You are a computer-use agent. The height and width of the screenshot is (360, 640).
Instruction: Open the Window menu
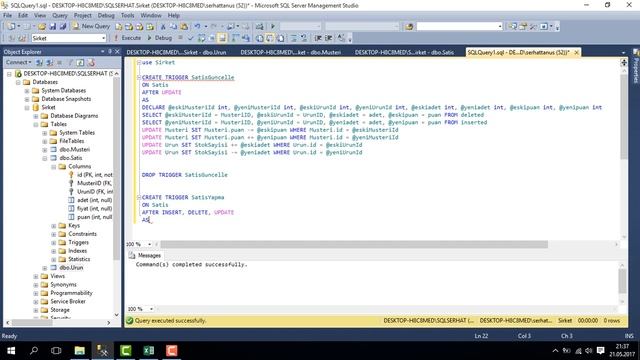coord(151,16)
